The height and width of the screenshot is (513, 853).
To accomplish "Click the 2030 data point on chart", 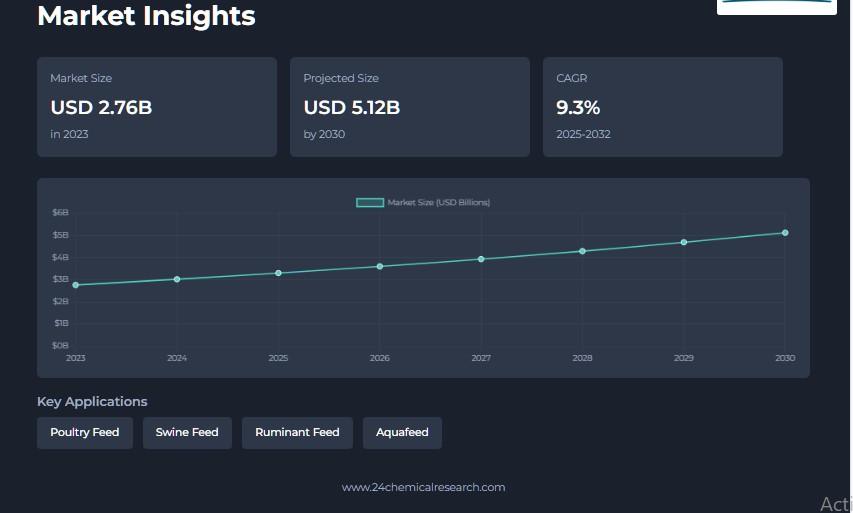I will point(785,233).
